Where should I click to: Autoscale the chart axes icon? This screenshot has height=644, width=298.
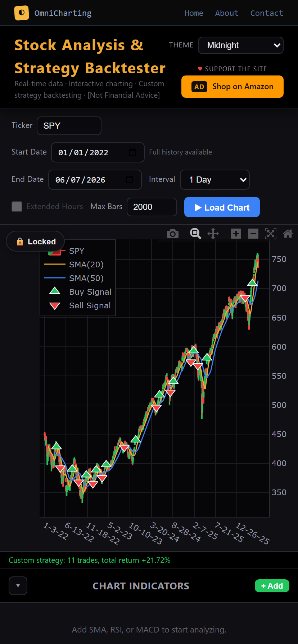click(271, 234)
